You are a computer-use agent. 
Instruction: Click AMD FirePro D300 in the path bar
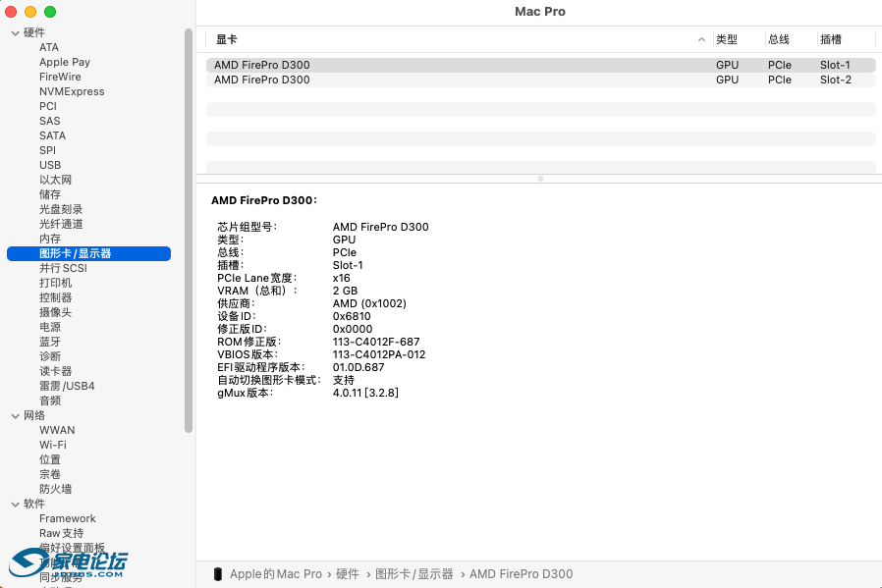pyautogui.click(x=521, y=574)
